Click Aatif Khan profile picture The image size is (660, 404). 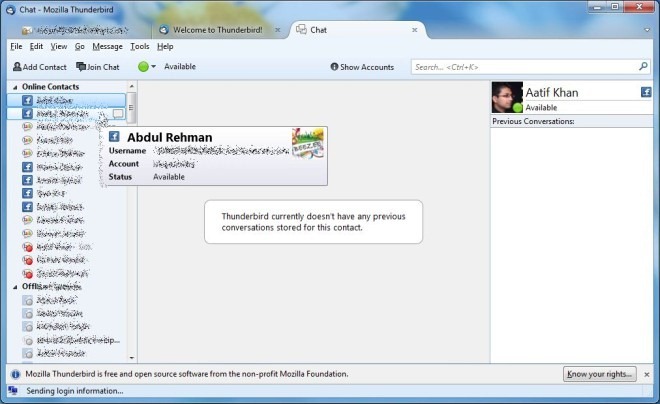click(x=507, y=97)
